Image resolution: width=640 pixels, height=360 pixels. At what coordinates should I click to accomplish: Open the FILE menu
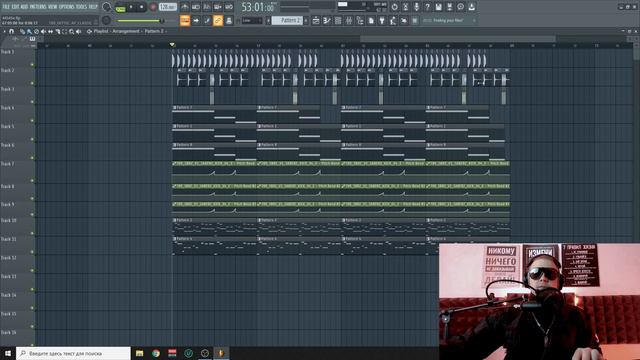[6, 7]
